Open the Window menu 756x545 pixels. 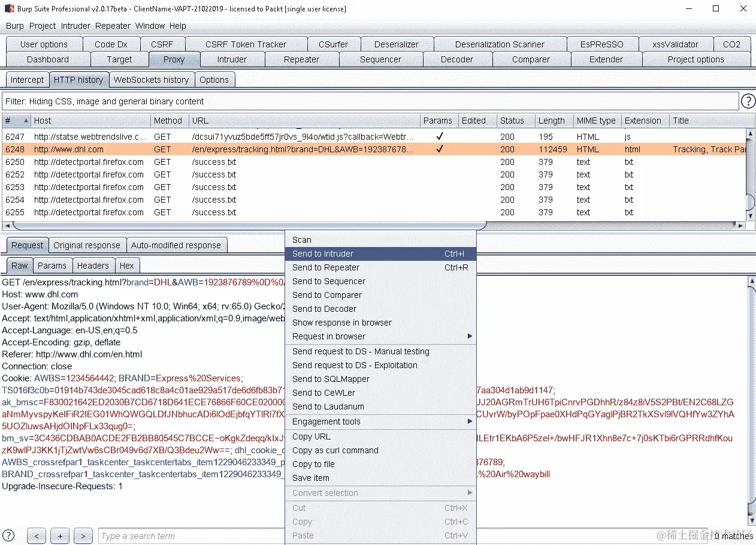pos(150,26)
